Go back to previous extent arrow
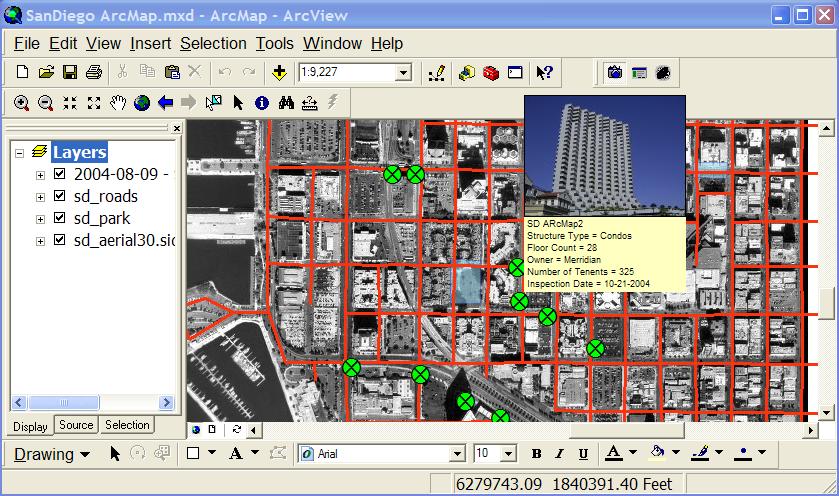Image resolution: width=839 pixels, height=496 pixels. pyautogui.click(x=166, y=102)
